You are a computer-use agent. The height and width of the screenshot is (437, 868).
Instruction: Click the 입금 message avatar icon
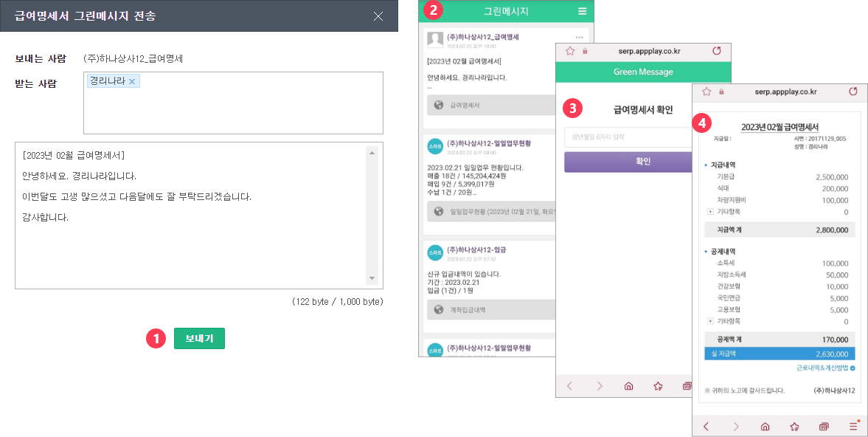[x=435, y=252]
